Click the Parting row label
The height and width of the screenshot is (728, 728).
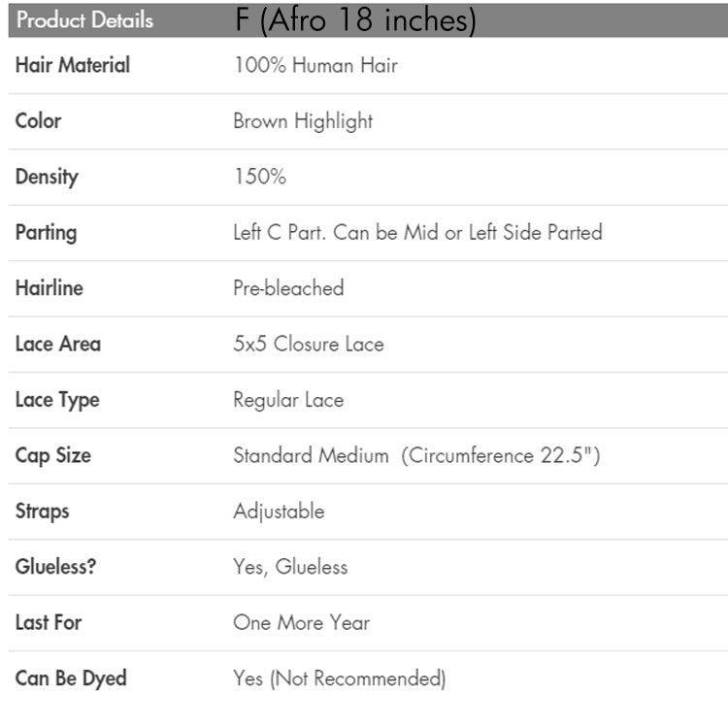(46, 233)
